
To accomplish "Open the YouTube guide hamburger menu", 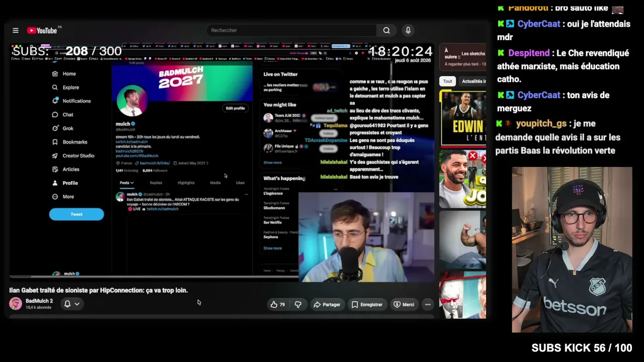I will (16, 31).
